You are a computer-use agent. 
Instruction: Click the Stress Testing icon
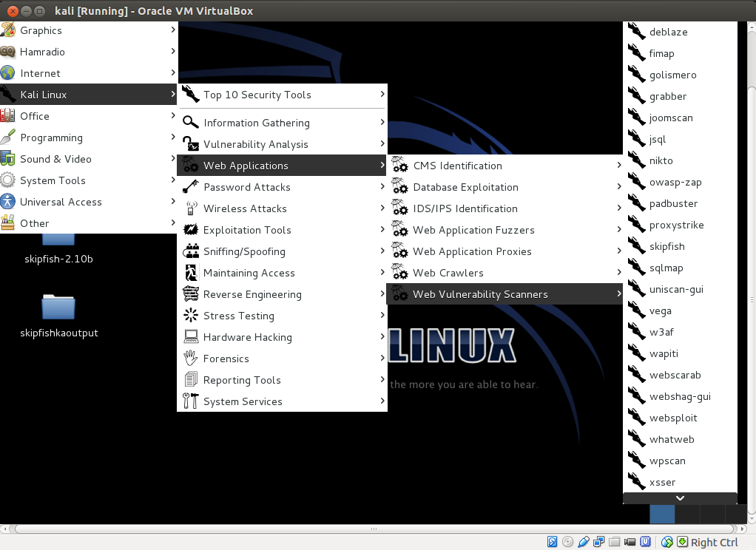(x=191, y=315)
